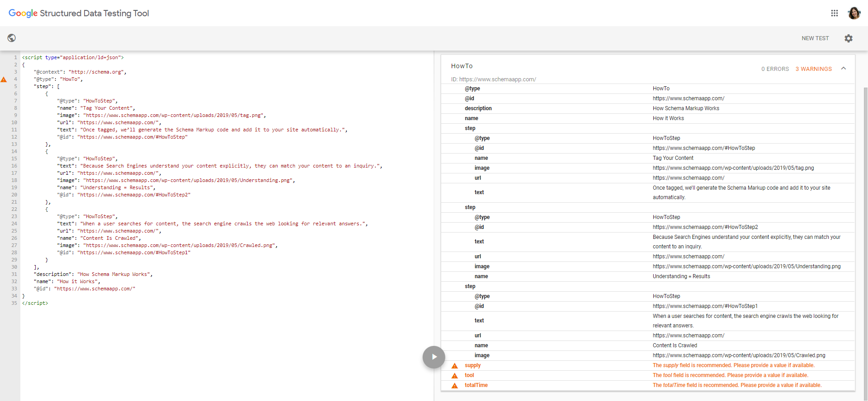Click the 0 ERRORS label
This screenshot has width=868, height=401.
pos(775,69)
